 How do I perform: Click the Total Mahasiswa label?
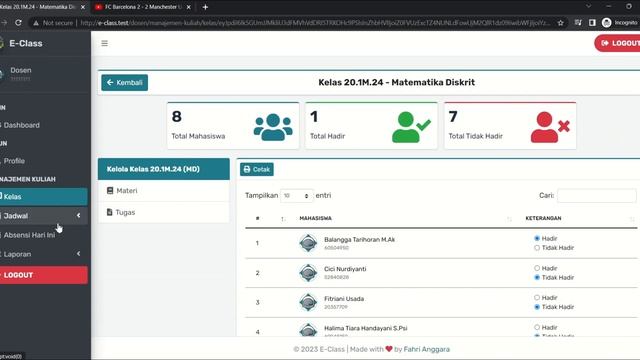[x=198, y=136]
